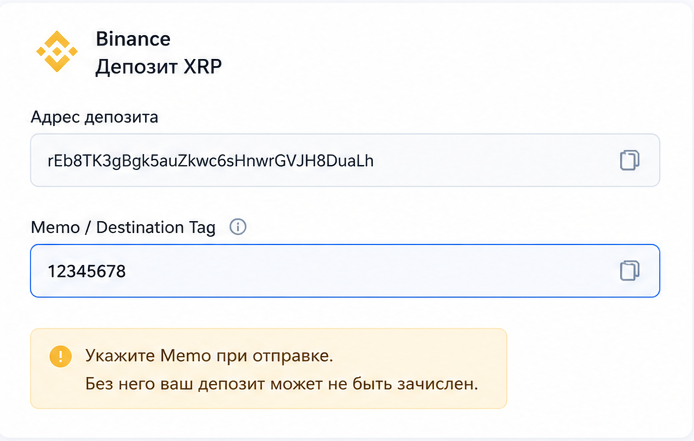Open the Memo / Destination Tag info icon
Image resolution: width=694 pixels, height=441 pixels.
pyautogui.click(x=238, y=227)
